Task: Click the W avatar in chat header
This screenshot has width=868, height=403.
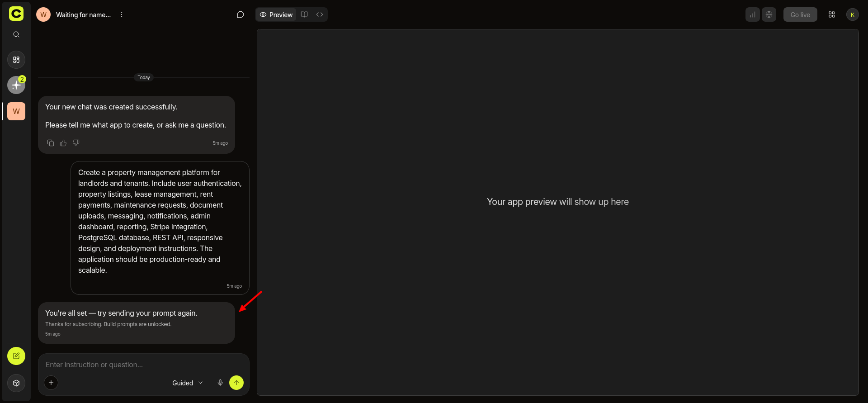Action: click(x=43, y=14)
